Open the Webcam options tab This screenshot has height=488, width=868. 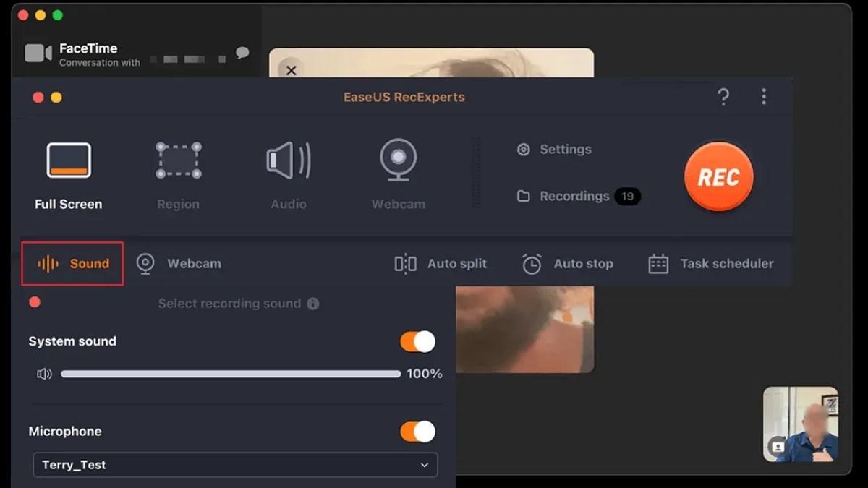(179, 264)
